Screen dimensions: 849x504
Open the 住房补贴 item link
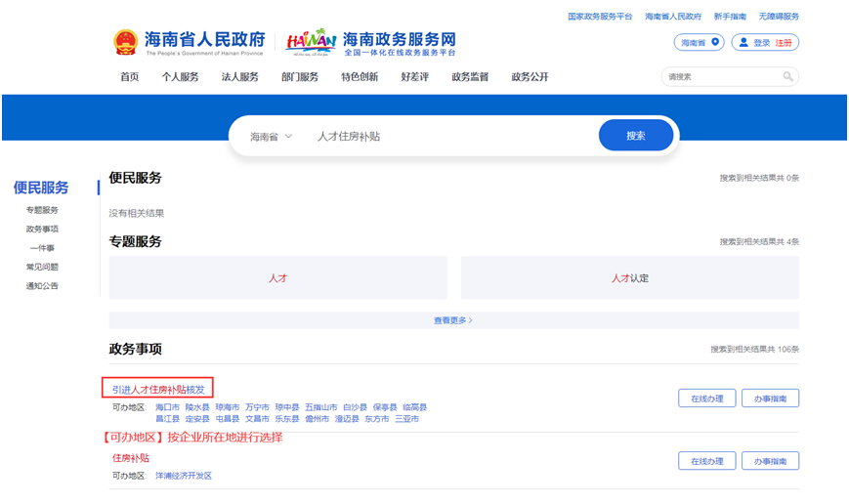[x=131, y=458]
